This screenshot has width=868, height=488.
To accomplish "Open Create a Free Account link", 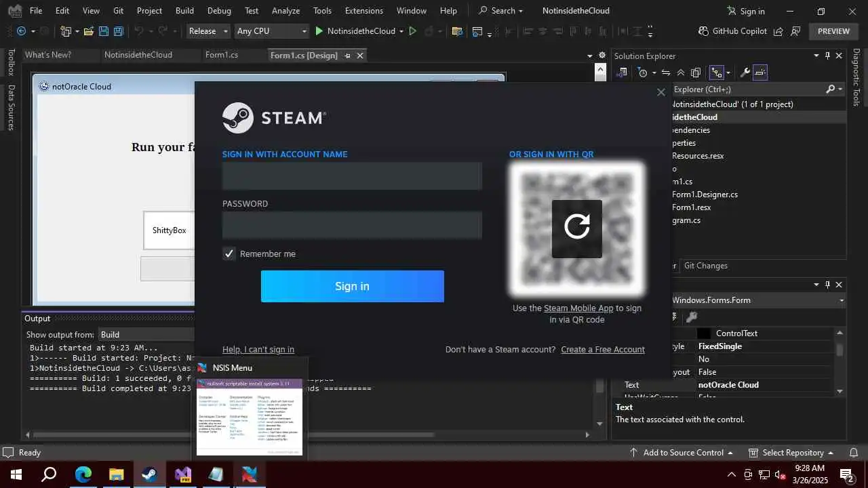I will point(603,350).
